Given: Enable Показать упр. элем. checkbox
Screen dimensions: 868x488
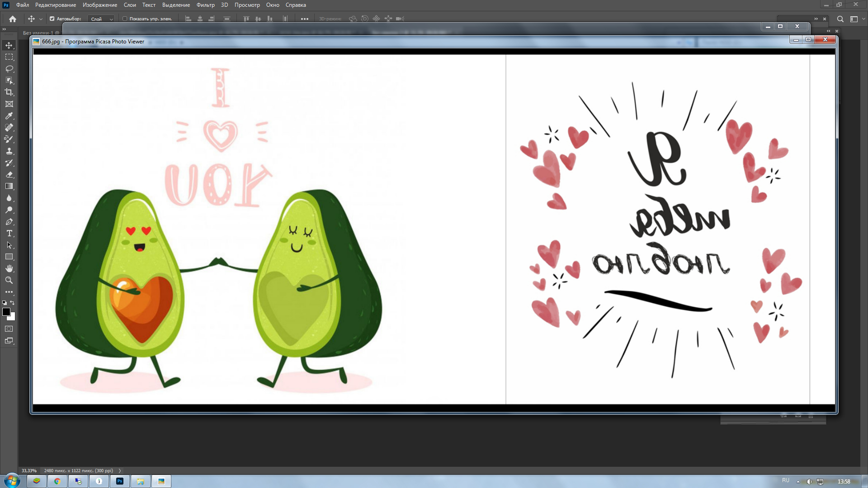Looking at the screenshot, I should [125, 19].
